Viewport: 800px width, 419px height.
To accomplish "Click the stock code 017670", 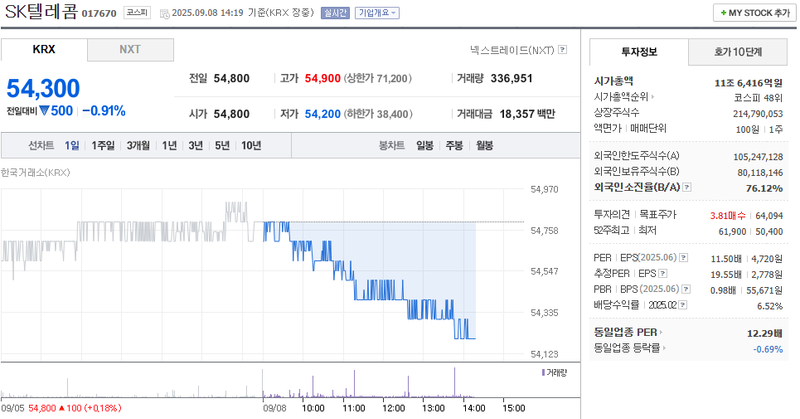I will click(99, 14).
